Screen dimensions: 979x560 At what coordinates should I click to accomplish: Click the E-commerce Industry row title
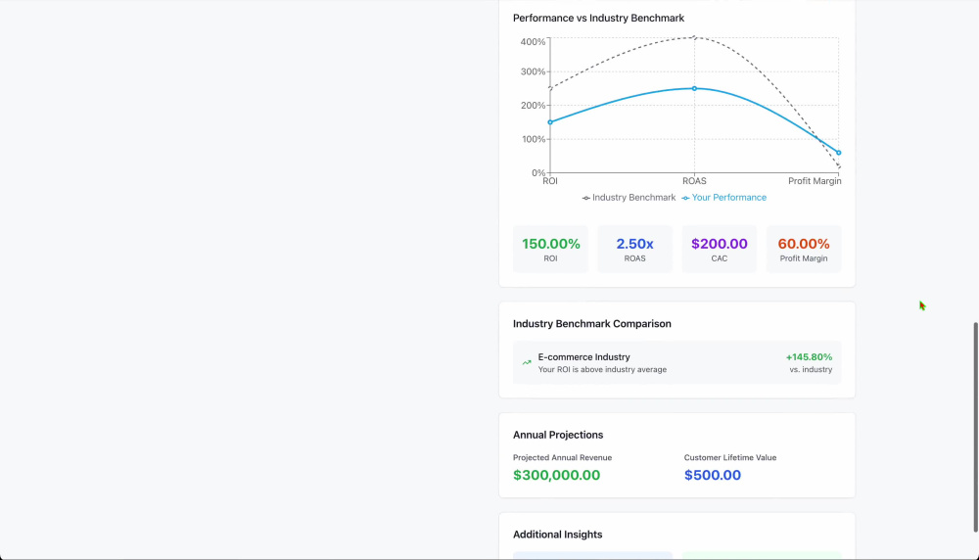[583, 357]
